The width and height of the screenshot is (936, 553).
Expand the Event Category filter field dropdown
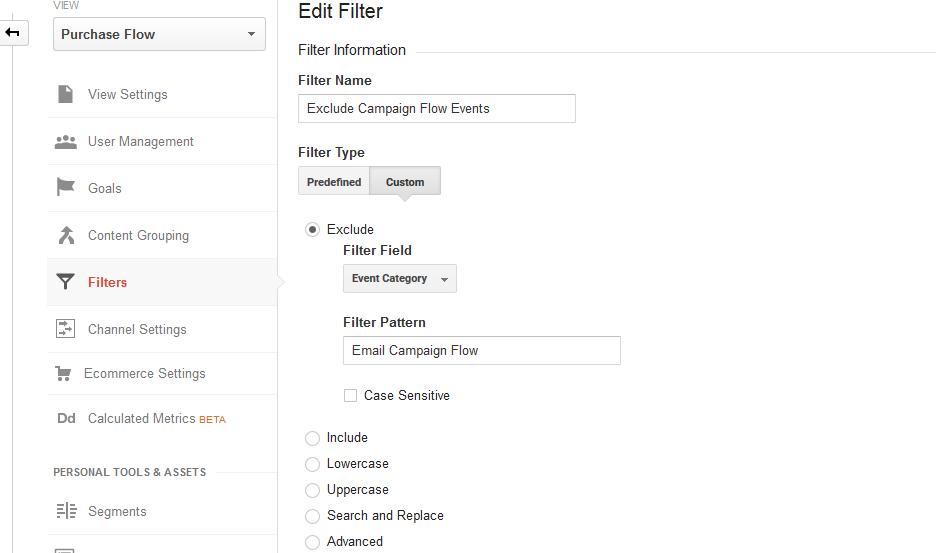399,279
